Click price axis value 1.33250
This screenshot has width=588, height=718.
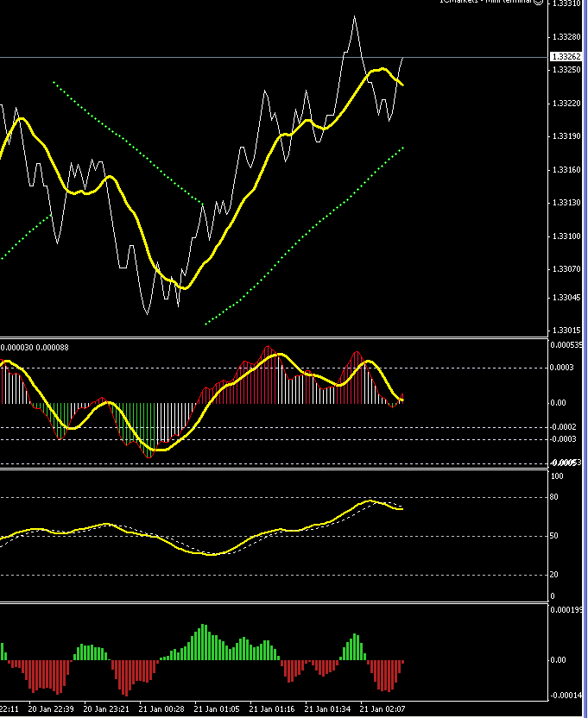[567, 70]
